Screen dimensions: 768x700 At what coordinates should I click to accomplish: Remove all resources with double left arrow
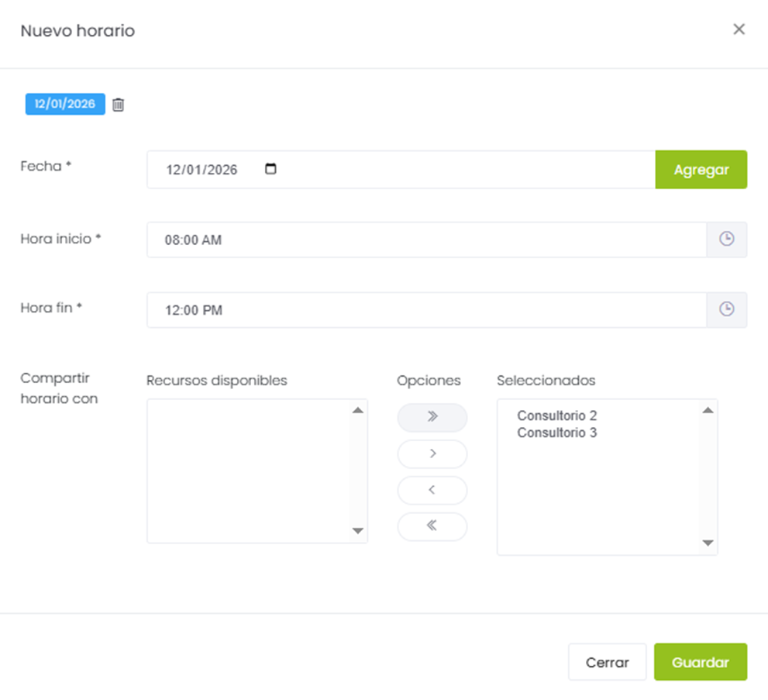(432, 526)
